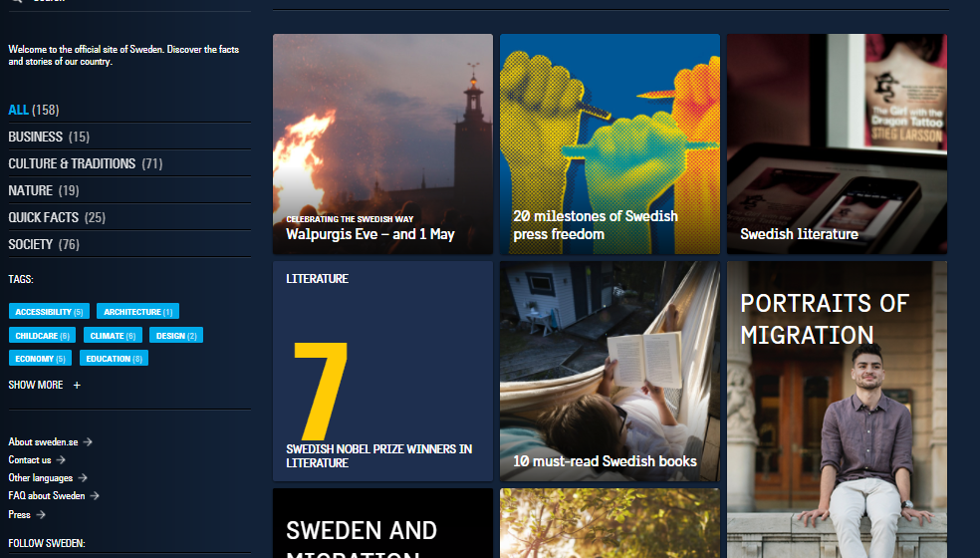Viewport: 980px width, 558px height.
Task: Open the Walpurgis Eve article card
Action: coord(382,143)
